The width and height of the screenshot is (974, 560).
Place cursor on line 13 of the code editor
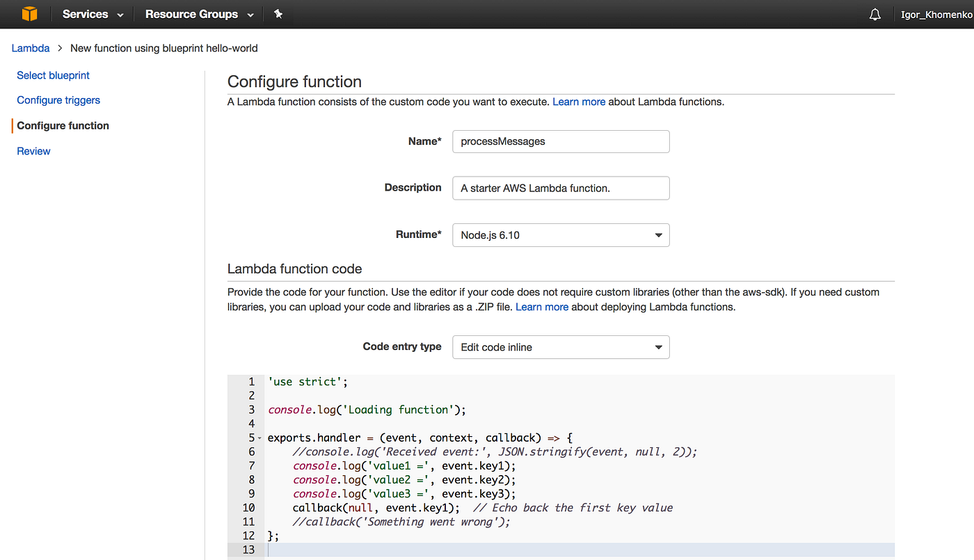pos(417,549)
